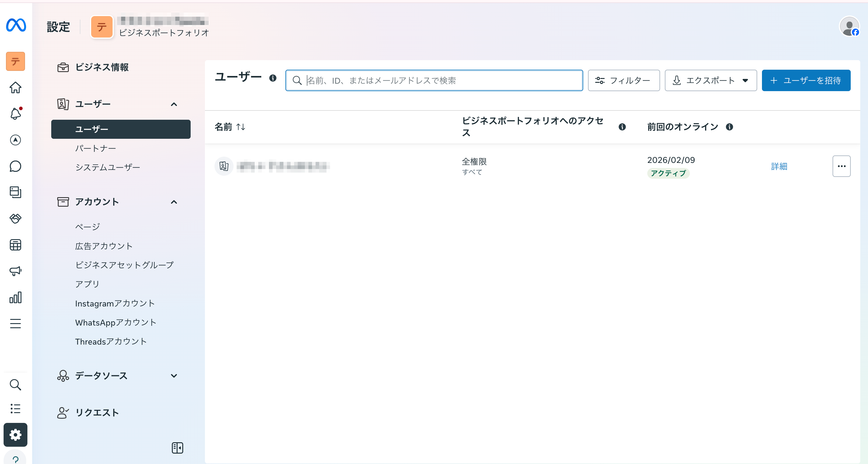Open the home icon in left rail
This screenshot has height=464, width=868.
point(15,88)
